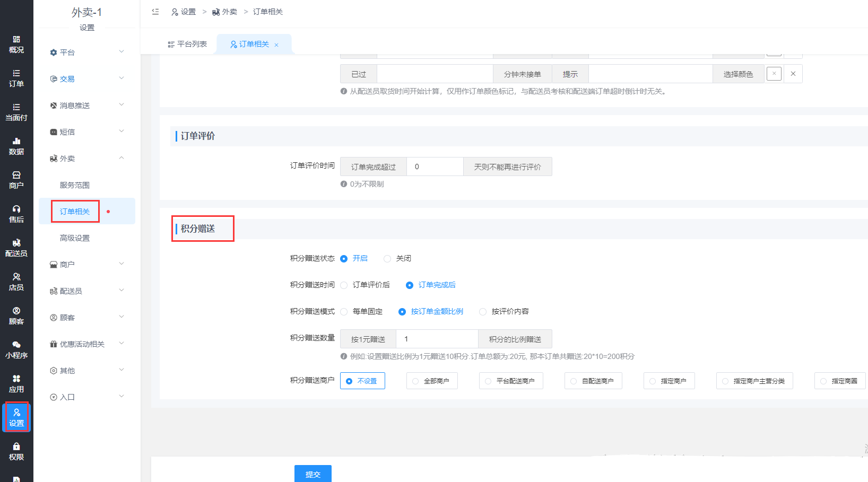Pick 平台配送商户 option
868x482 pixels.
511,381
